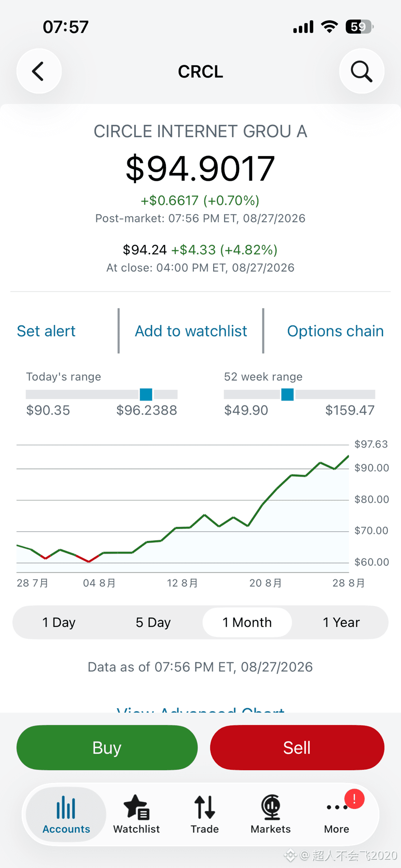Open the Accounts bar chart icon
Image resolution: width=401 pixels, height=868 pixels.
pos(66,808)
